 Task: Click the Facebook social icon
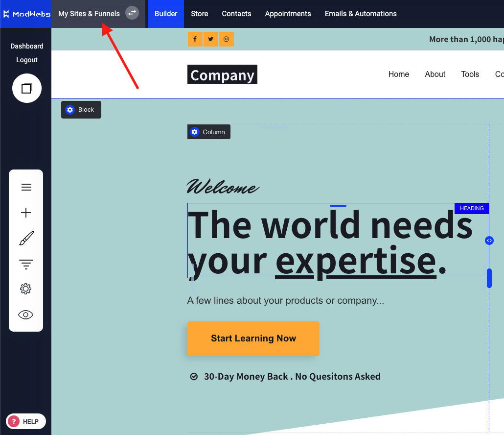coord(195,39)
